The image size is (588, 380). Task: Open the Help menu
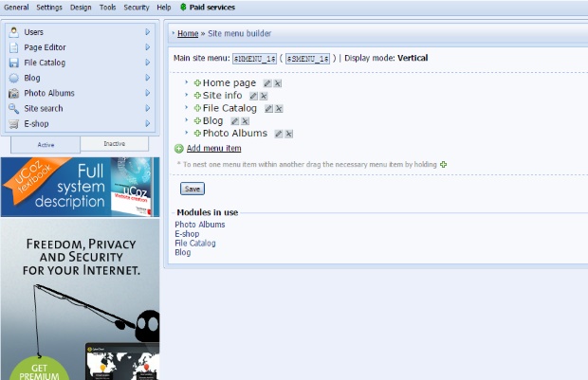164,8
